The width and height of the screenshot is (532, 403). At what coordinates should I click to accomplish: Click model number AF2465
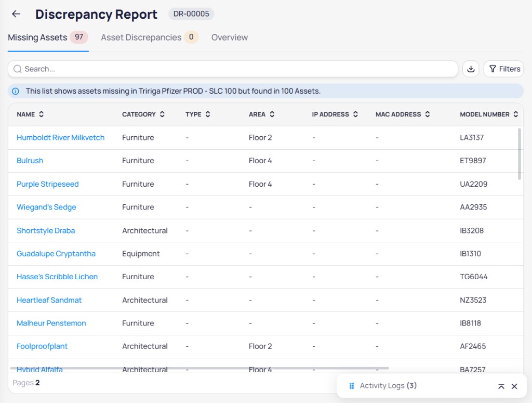(x=473, y=346)
